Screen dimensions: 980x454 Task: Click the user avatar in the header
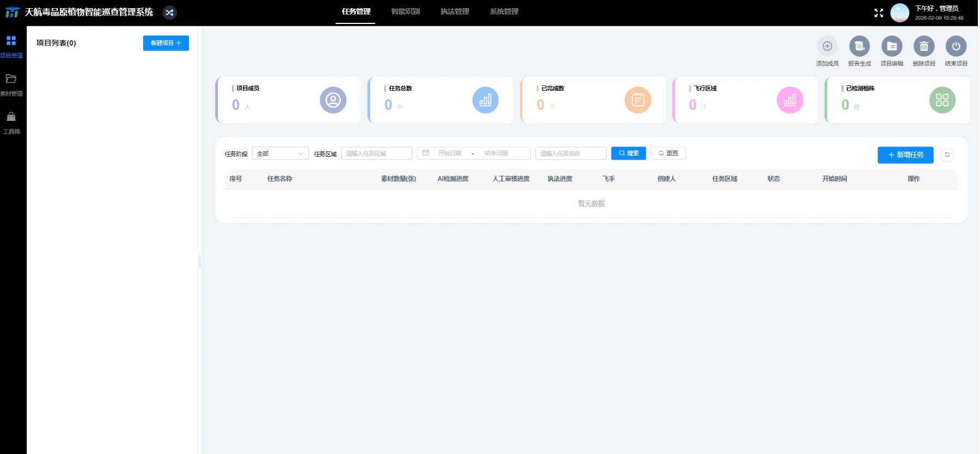pyautogui.click(x=899, y=13)
